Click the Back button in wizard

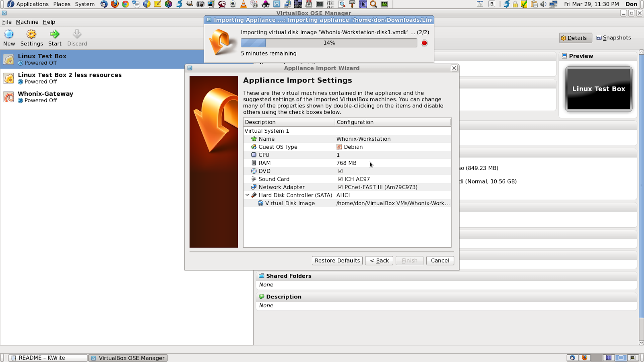coord(379,261)
